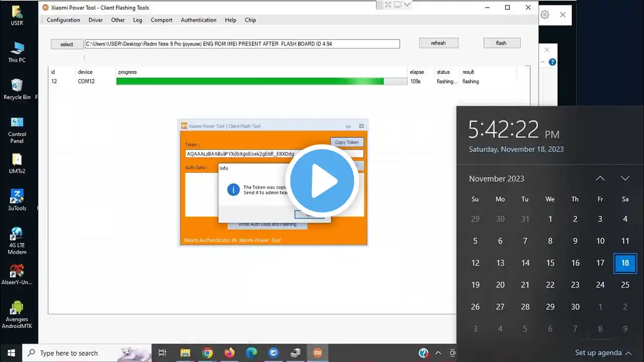Click the 5:42:22 PM clock display
The width and height of the screenshot is (644, 362).
click(x=514, y=130)
